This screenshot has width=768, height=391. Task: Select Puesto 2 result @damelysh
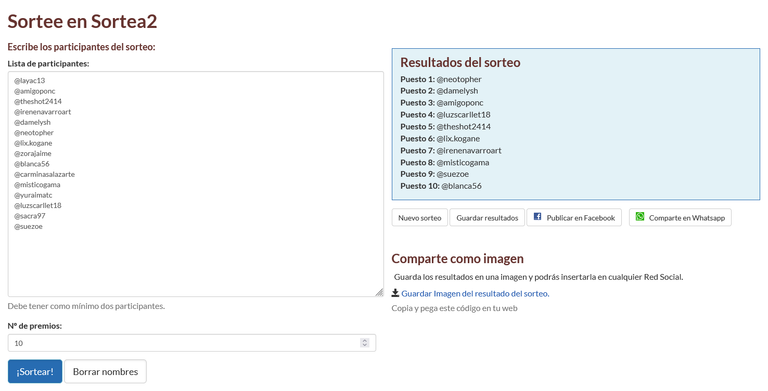point(457,91)
